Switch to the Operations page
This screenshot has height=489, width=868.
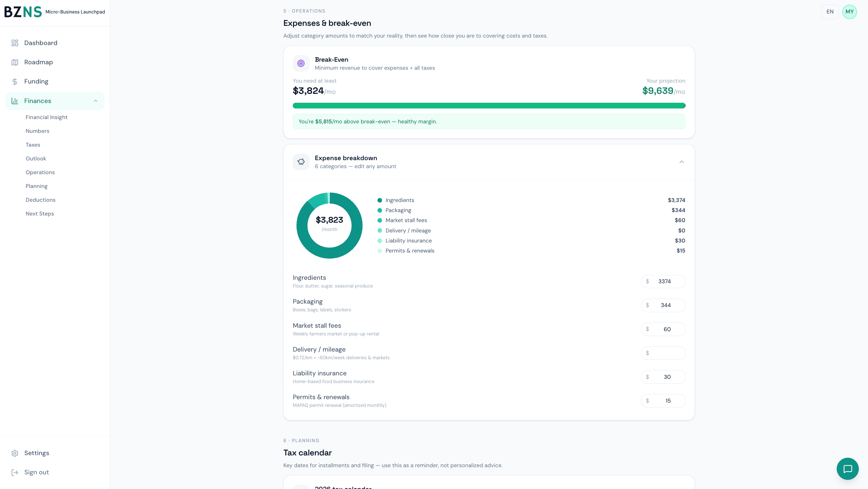40,172
